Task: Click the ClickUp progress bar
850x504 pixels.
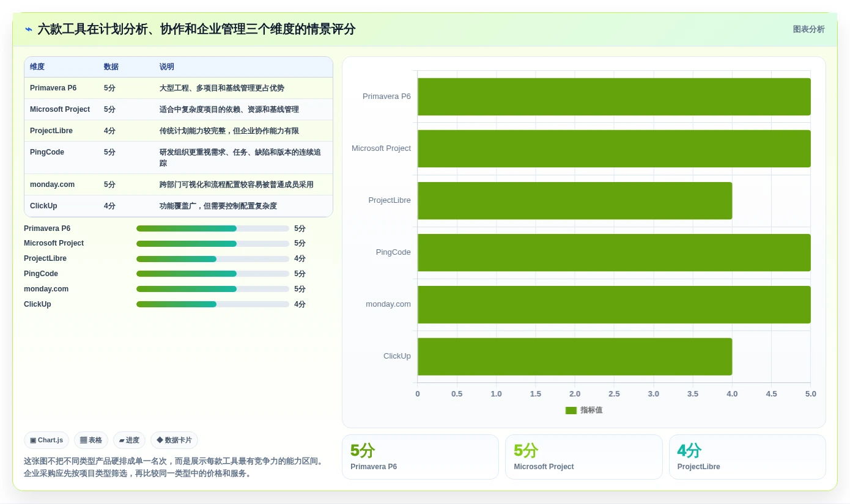Action: [213, 304]
